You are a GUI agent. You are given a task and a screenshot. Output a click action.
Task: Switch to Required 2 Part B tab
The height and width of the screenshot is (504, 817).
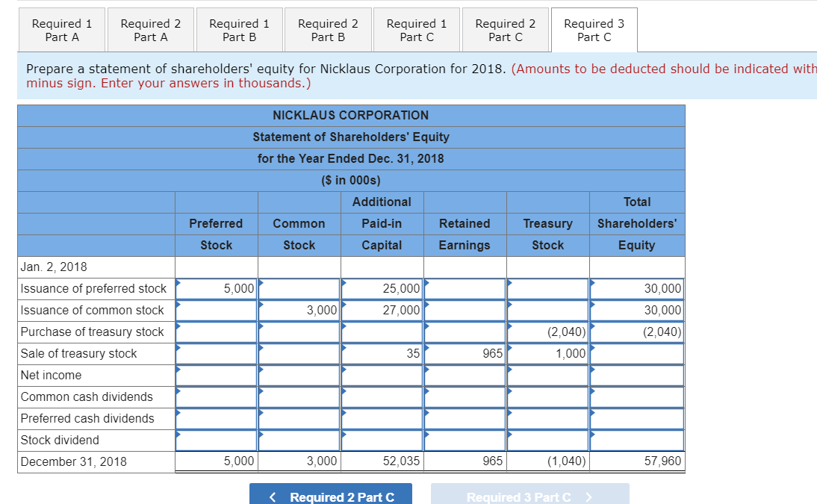[x=328, y=30]
